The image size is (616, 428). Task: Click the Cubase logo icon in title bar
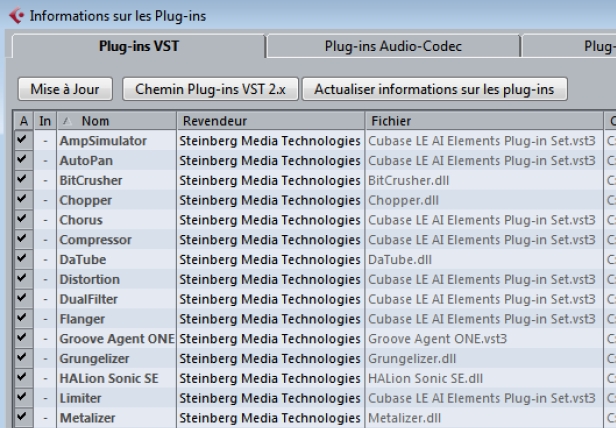pyautogui.click(x=16, y=16)
